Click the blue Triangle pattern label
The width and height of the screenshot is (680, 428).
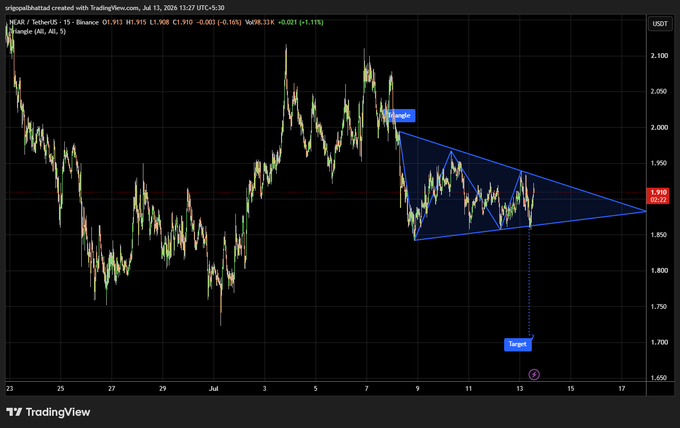pyautogui.click(x=399, y=115)
